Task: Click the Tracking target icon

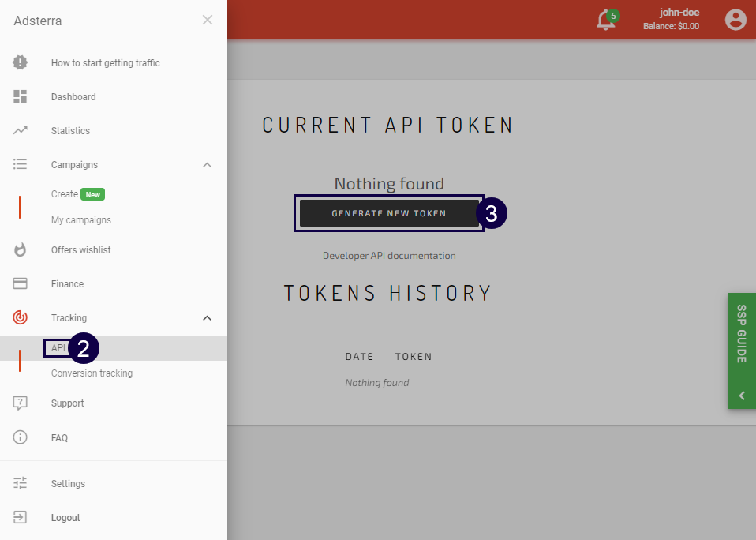Action: click(20, 317)
